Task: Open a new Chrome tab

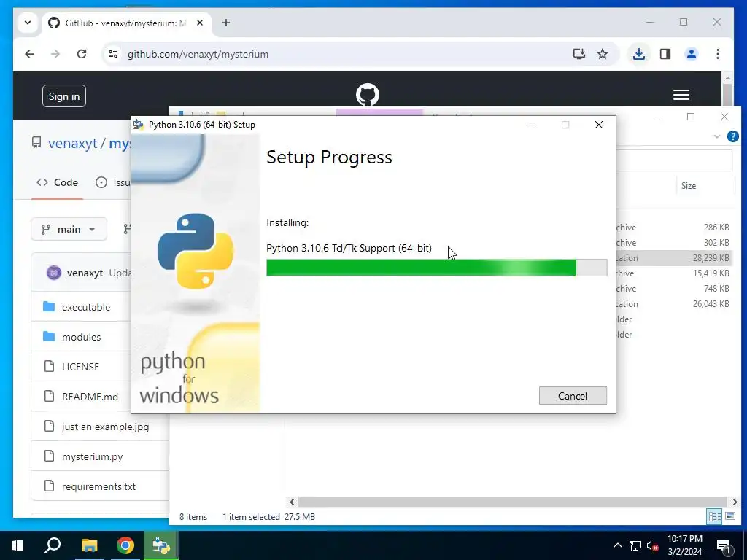Action: (x=226, y=23)
